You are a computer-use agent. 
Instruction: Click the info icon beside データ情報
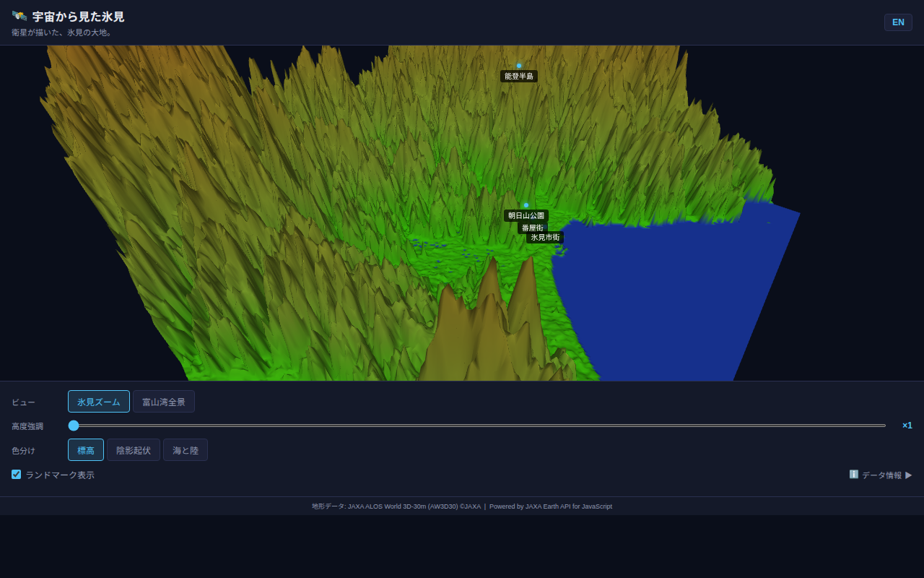[x=854, y=475]
